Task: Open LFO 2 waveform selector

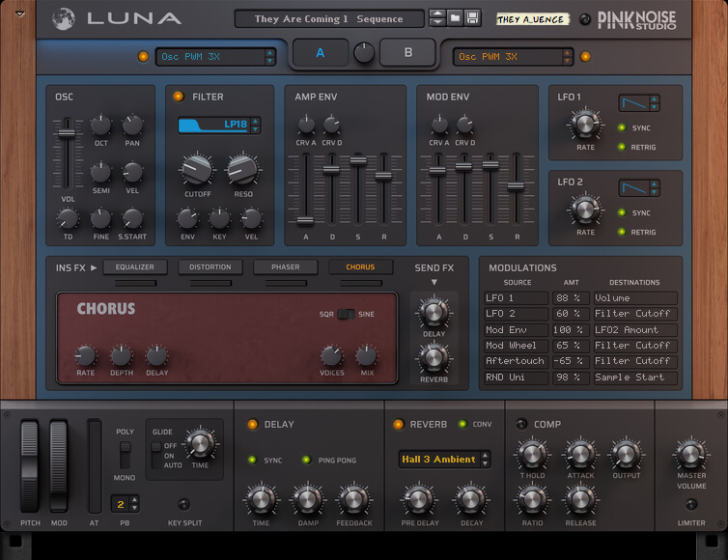Action: [x=638, y=188]
